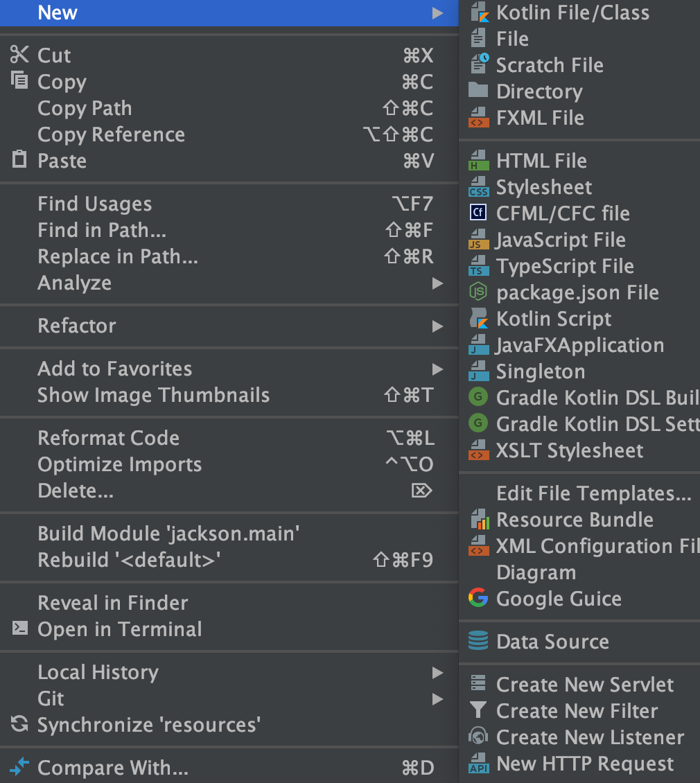Click the Singleton template icon
700x783 pixels.
pyautogui.click(x=479, y=371)
